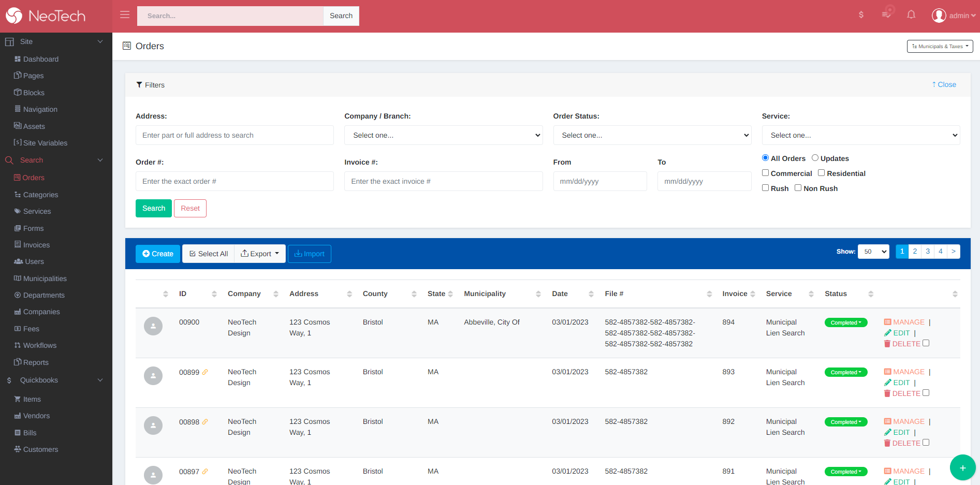Tick the delete checkbox for order 00900
Viewport: 980px width, 485px height.
[x=926, y=343]
